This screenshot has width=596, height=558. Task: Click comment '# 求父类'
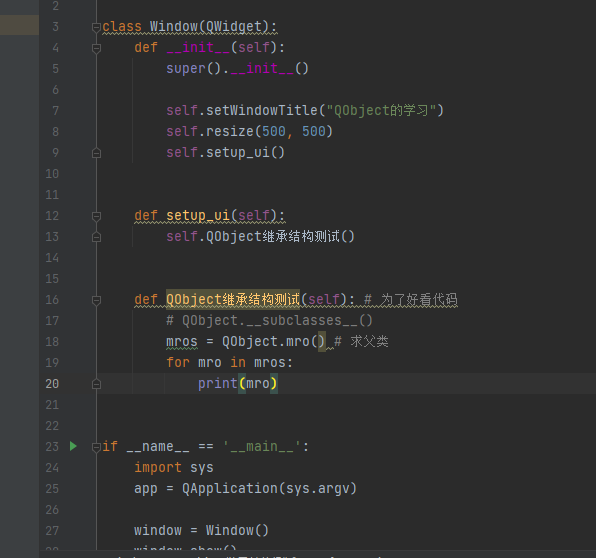pyautogui.click(x=361, y=341)
